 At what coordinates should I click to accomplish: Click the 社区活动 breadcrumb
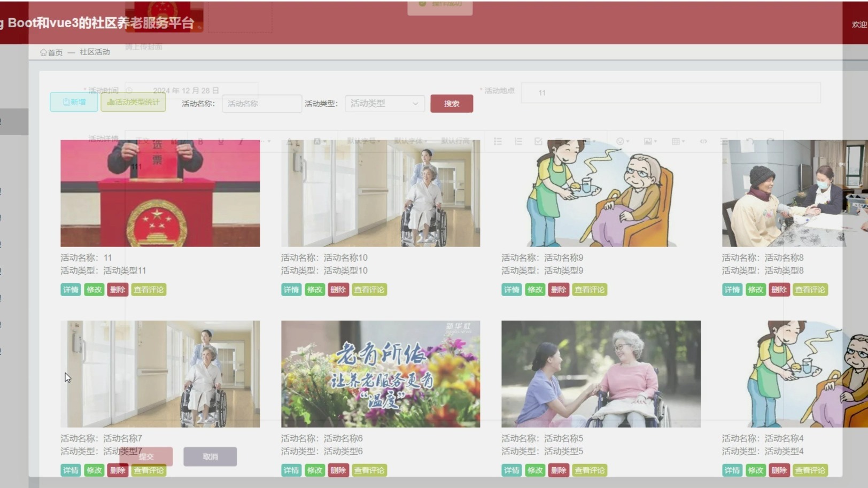[95, 52]
